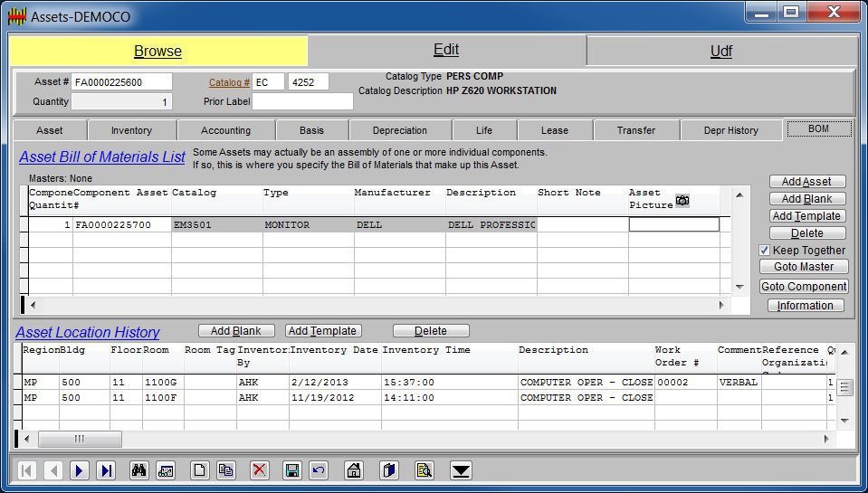Open the binoculars search tool
Screen dimensions: 868x493
[139, 470]
